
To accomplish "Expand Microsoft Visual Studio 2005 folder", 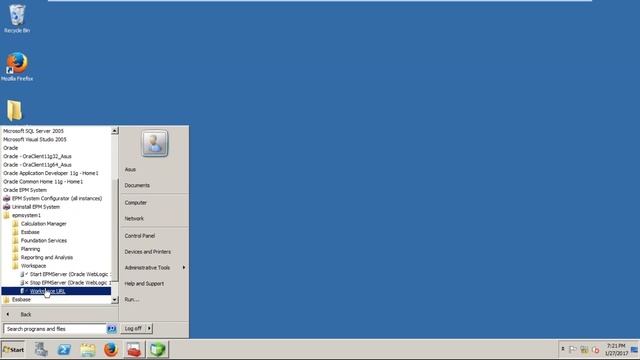I will click(x=35, y=140).
